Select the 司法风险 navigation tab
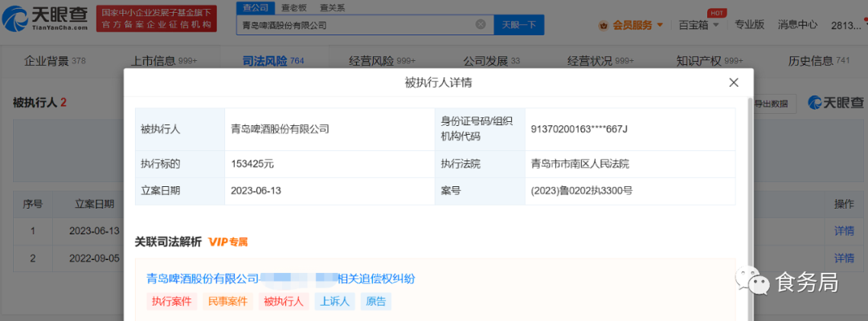This screenshot has height=321, width=868. pos(273,61)
